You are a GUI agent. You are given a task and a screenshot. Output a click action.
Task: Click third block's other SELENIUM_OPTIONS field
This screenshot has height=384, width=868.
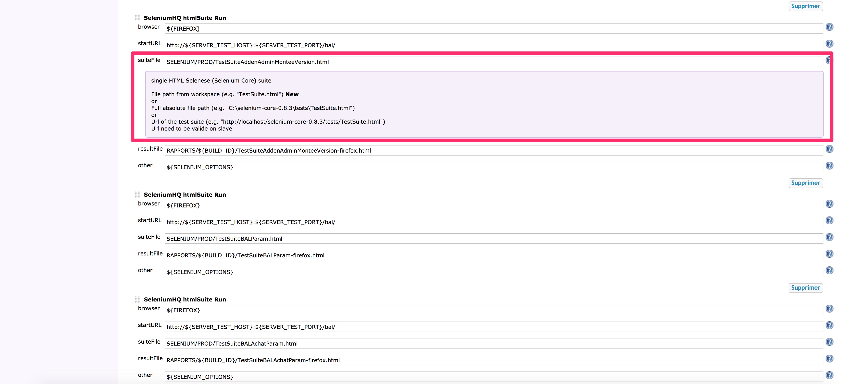click(493, 377)
